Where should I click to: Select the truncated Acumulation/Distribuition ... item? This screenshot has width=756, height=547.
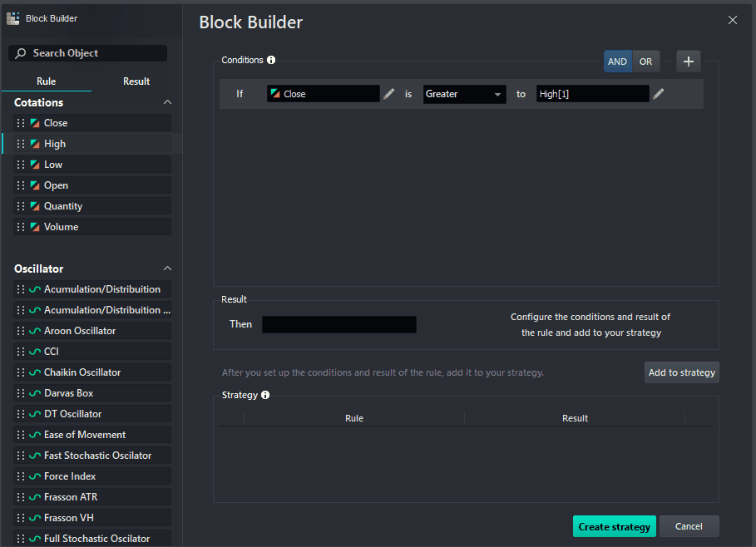click(x=92, y=310)
